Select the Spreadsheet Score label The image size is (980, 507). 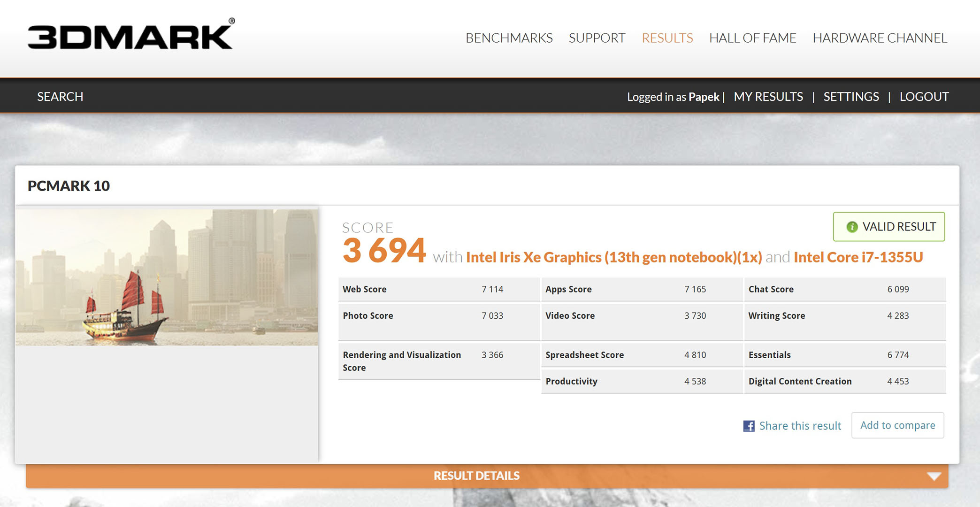(x=584, y=355)
